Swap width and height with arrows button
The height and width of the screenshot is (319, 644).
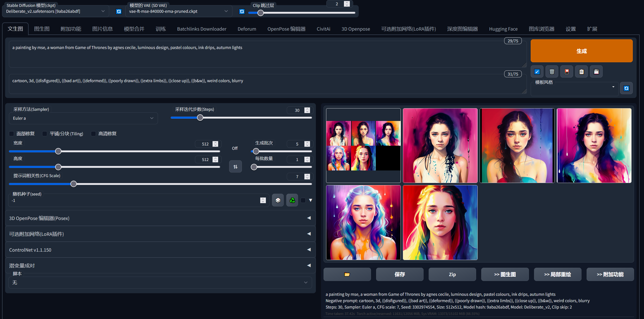point(235,167)
